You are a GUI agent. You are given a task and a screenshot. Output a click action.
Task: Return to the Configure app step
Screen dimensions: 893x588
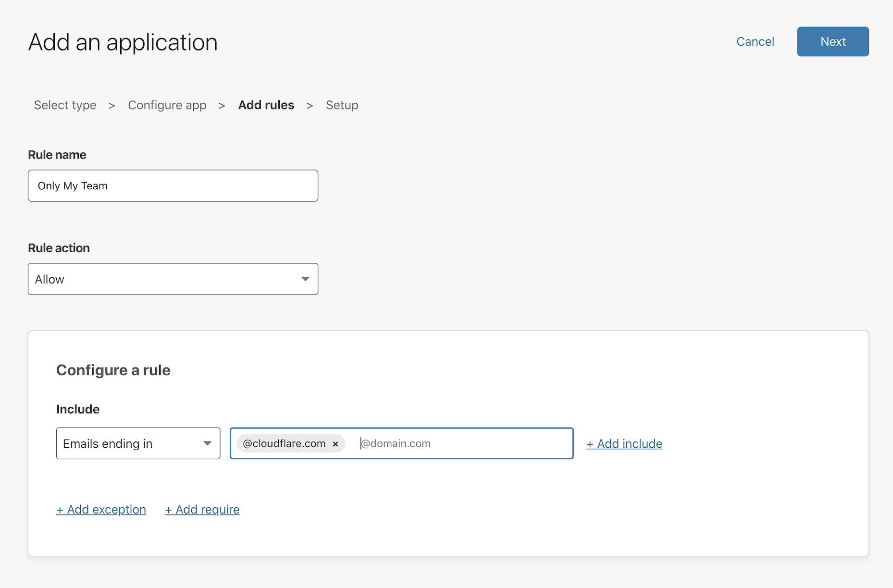pos(167,105)
